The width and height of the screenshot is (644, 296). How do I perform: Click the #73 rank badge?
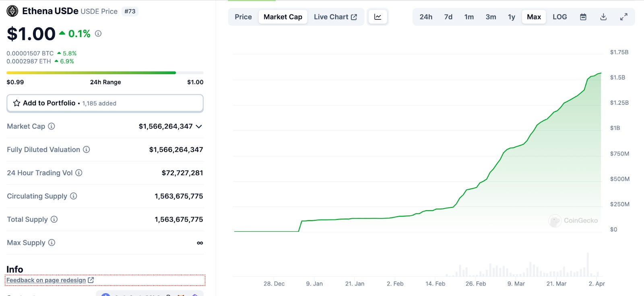[x=130, y=11]
